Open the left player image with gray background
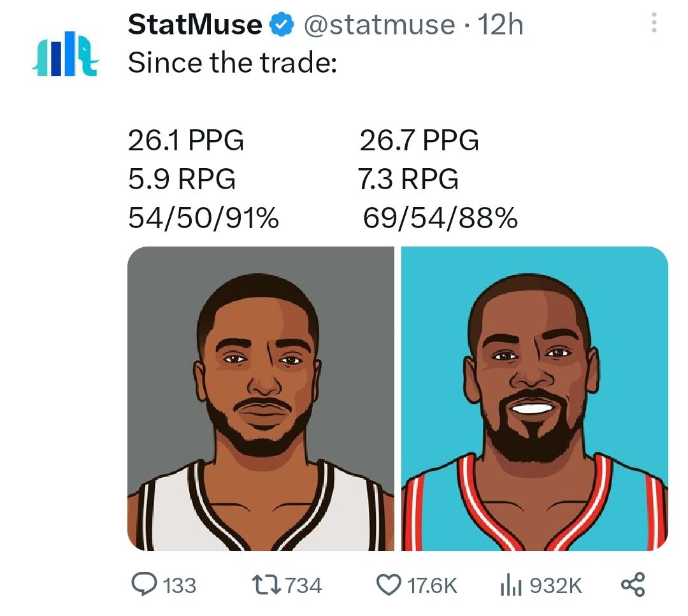Screen dimensions: 688x616 click(261, 399)
